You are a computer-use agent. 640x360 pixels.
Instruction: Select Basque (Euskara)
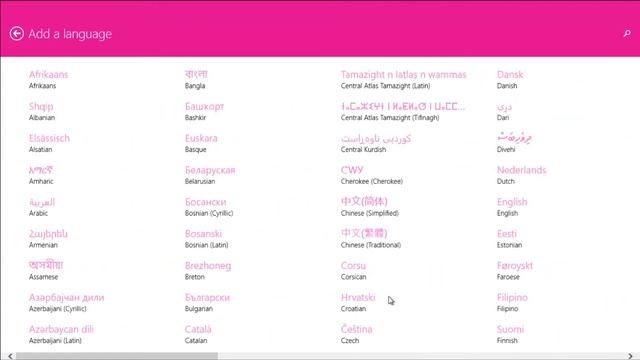[x=201, y=143]
